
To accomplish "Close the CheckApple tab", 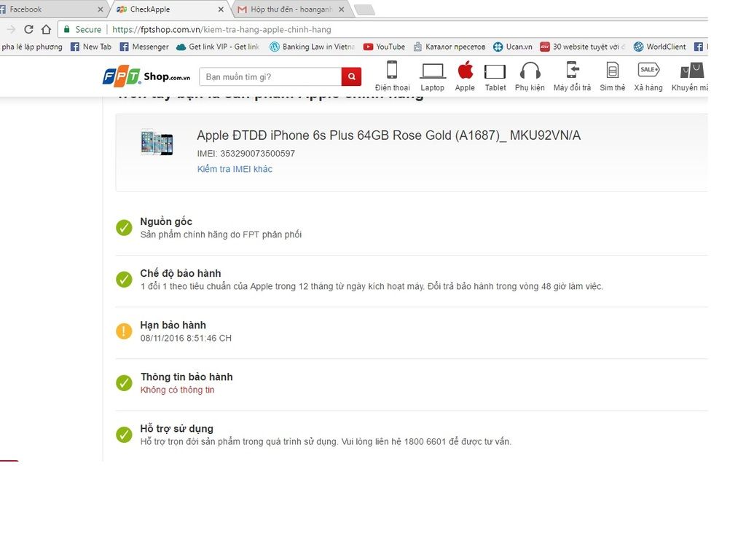I will tap(221, 9).
